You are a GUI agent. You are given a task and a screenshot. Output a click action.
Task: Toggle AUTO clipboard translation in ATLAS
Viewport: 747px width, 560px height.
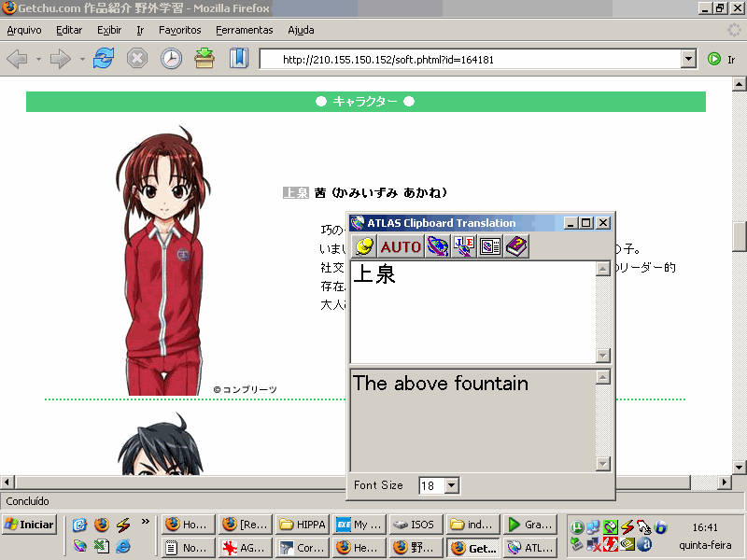[401, 246]
